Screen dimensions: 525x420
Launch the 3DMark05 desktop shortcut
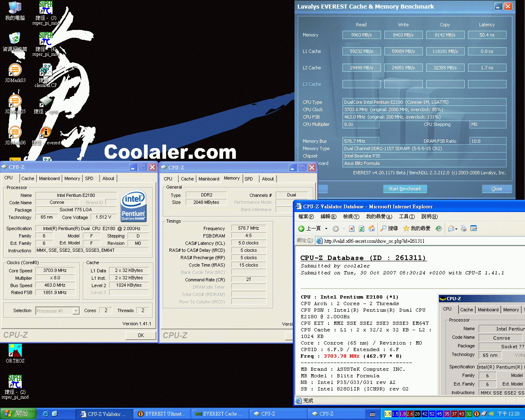(15, 104)
